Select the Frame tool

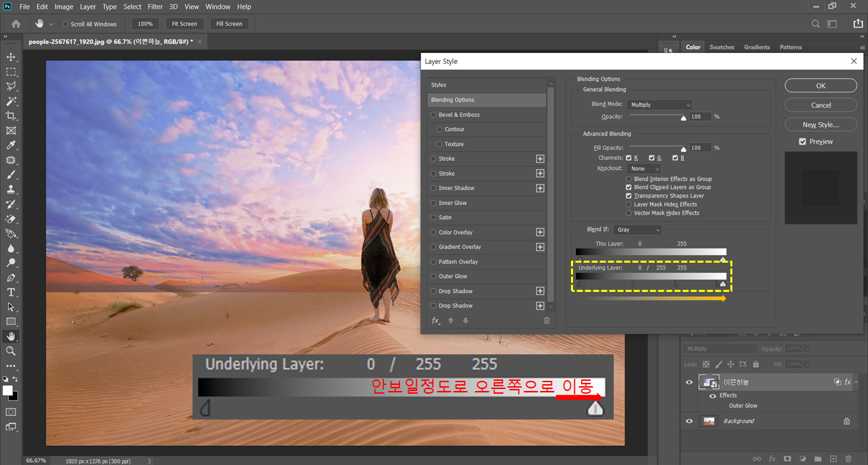tap(11, 130)
